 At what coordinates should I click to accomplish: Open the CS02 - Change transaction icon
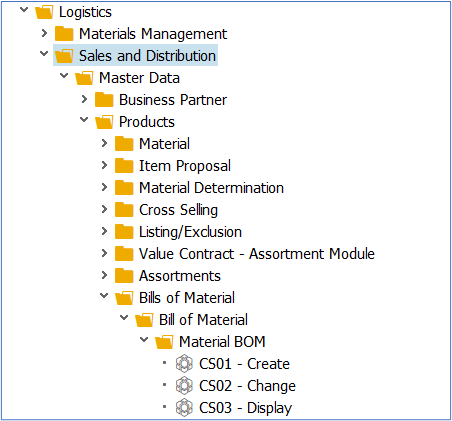click(184, 385)
